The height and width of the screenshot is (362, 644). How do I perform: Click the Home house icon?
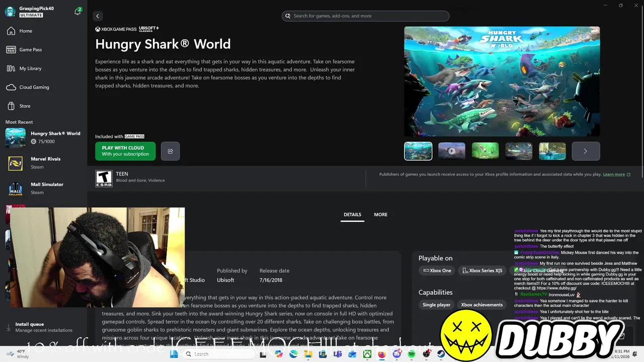pyautogui.click(x=11, y=31)
